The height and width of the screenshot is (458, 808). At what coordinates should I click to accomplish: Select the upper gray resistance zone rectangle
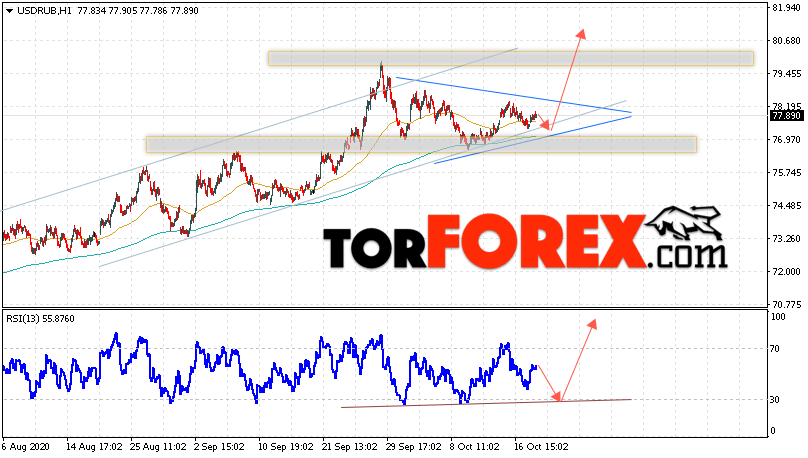pyautogui.click(x=511, y=58)
